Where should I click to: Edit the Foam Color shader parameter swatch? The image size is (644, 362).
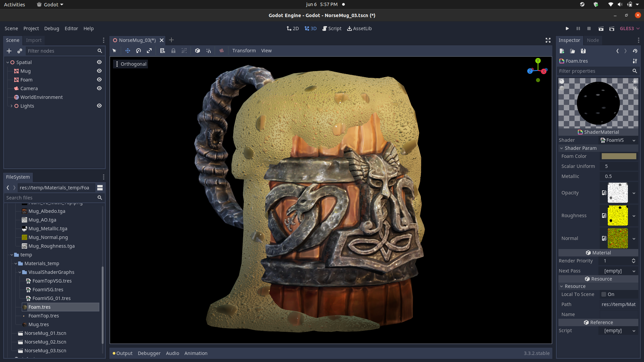(x=619, y=156)
